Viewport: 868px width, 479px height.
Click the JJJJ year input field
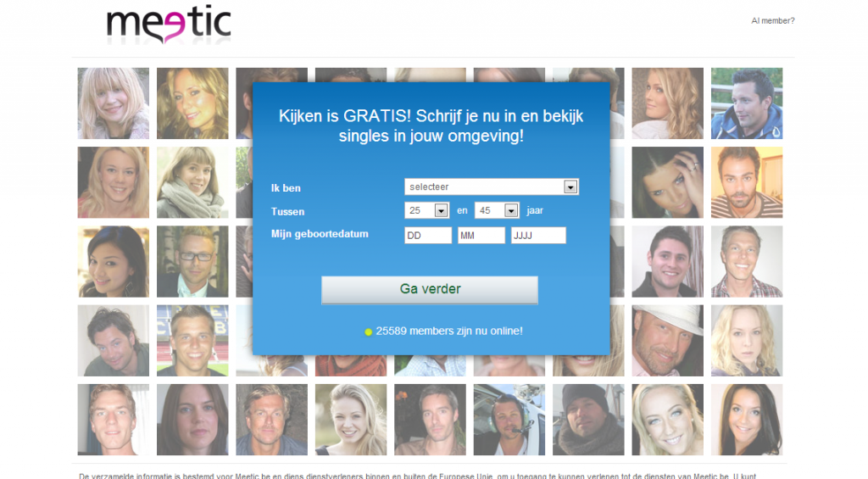pos(538,236)
